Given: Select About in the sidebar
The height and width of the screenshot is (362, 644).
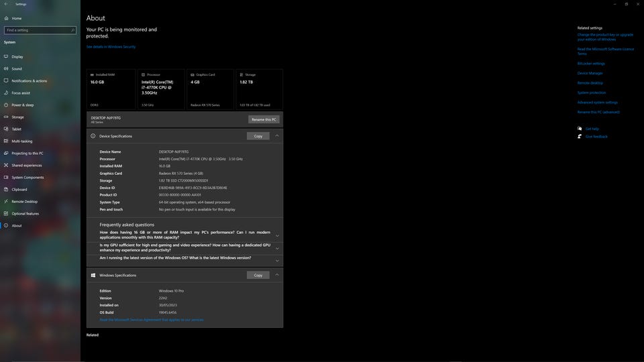Looking at the screenshot, I should (x=16, y=226).
